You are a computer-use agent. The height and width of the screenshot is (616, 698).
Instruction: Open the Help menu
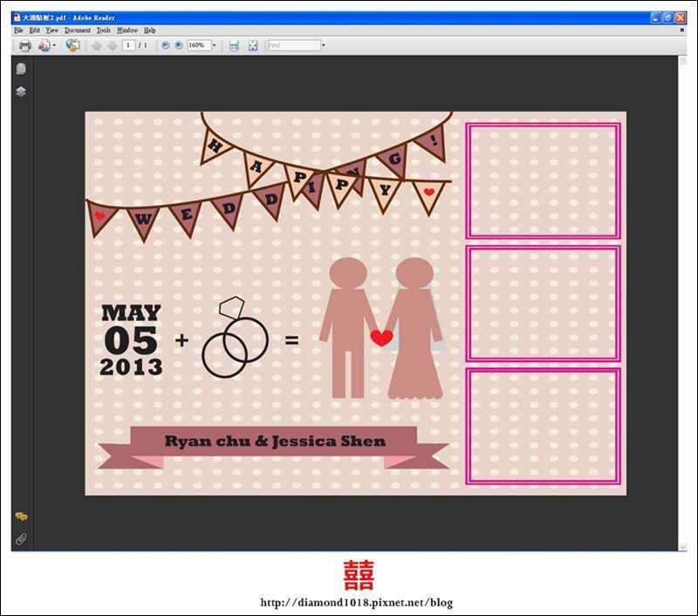(149, 31)
